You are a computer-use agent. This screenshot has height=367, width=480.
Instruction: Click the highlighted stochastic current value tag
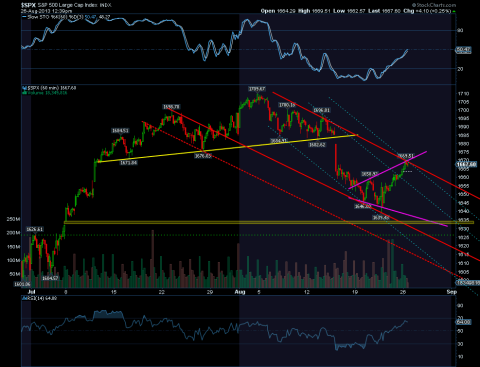(463, 50)
